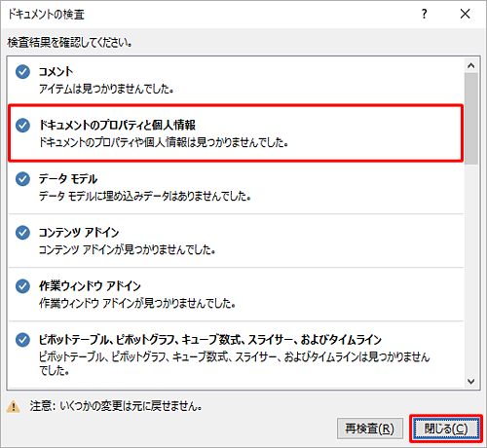Click the vertical scrollbar thumb
487x448 pixels.
(x=470, y=119)
